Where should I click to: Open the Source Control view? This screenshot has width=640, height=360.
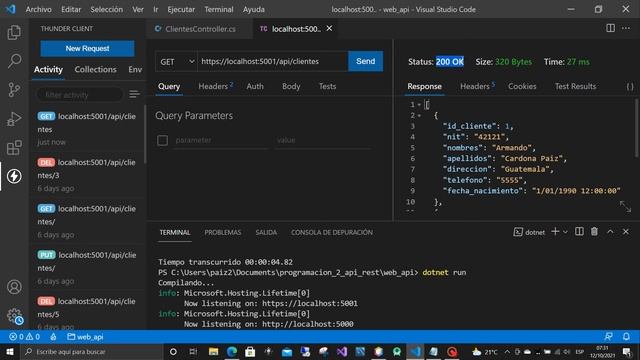[x=14, y=89]
